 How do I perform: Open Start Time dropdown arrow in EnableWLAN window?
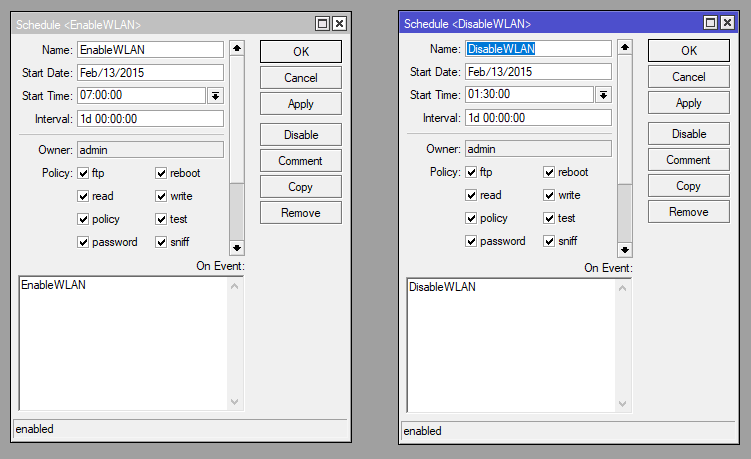(216, 96)
